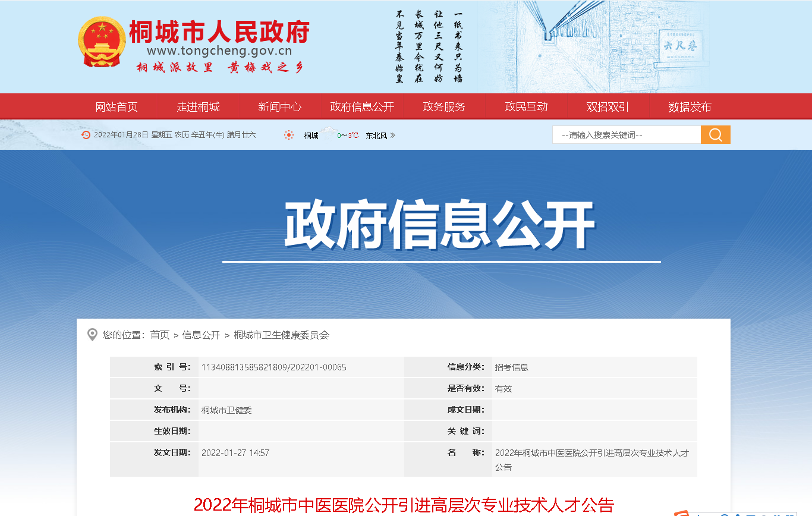Click the 有效 validity value
812x516 pixels.
[x=503, y=389]
